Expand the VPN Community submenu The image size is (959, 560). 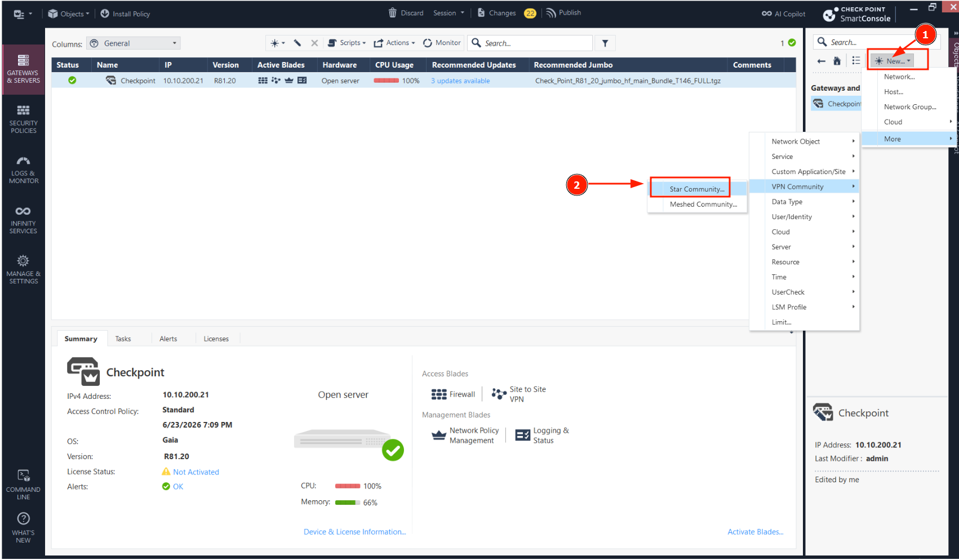pyautogui.click(x=805, y=186)
